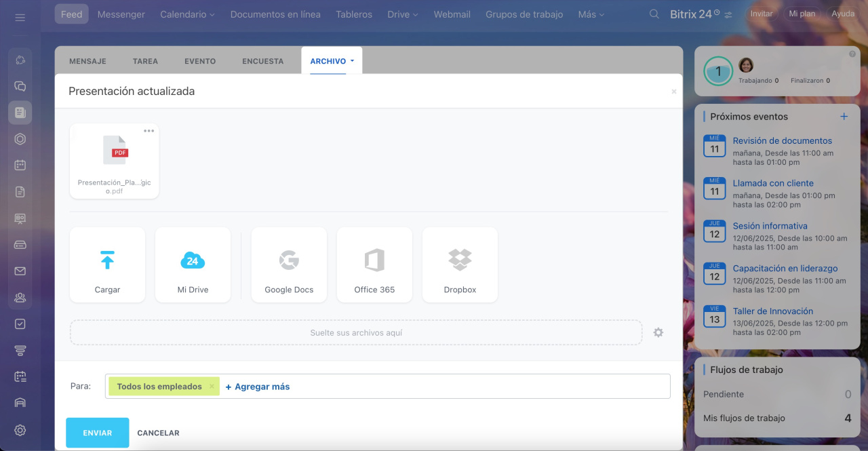Choose the Mi Drive cloud tile
This screenshot has width=868, height=451.
tap(193, 264)
